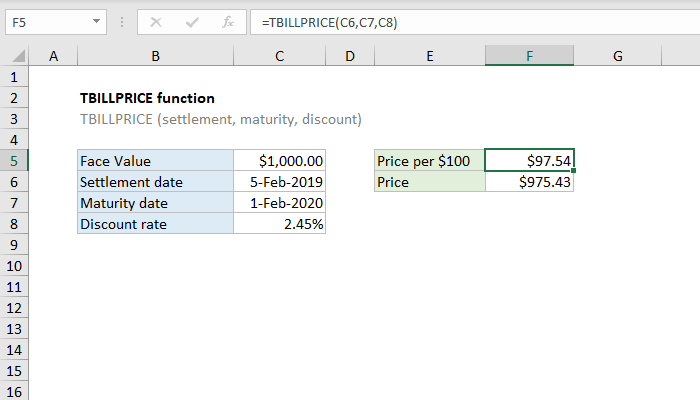700x400 pixels.
Task: Select row 7 header
Action: point(14,203)
